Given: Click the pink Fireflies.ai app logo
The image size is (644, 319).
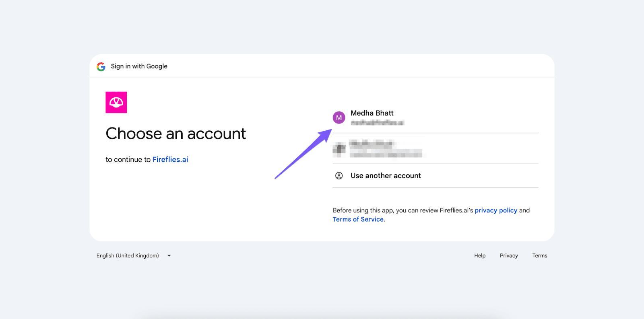Looking at the screenshot, I should (116, 102).
